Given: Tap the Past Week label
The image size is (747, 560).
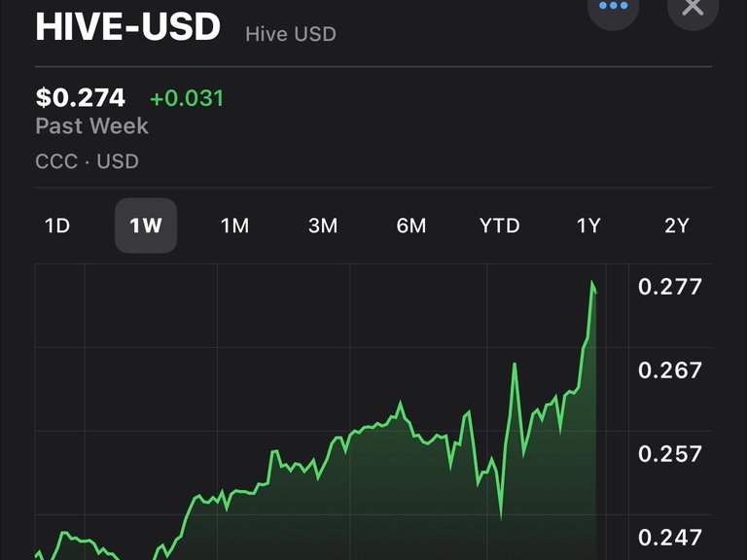Looking at the screenshot, I should [x=92, y=126].
